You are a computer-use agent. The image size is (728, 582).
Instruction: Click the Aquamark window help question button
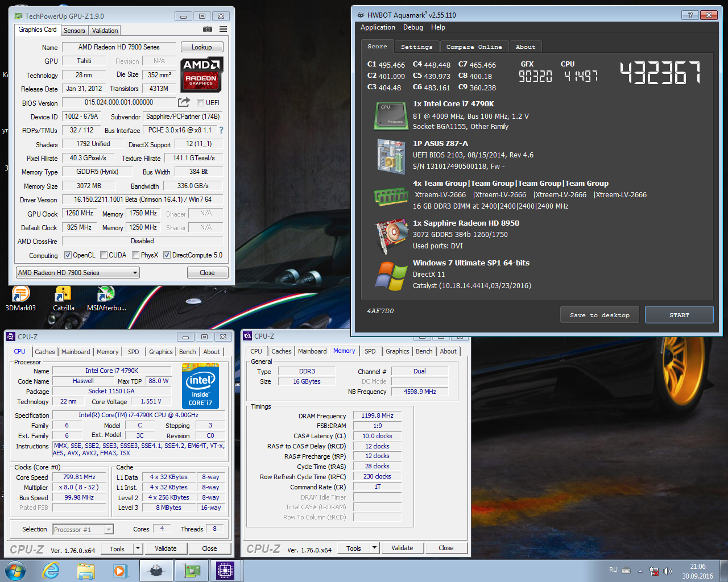click(x=690, y=15)
